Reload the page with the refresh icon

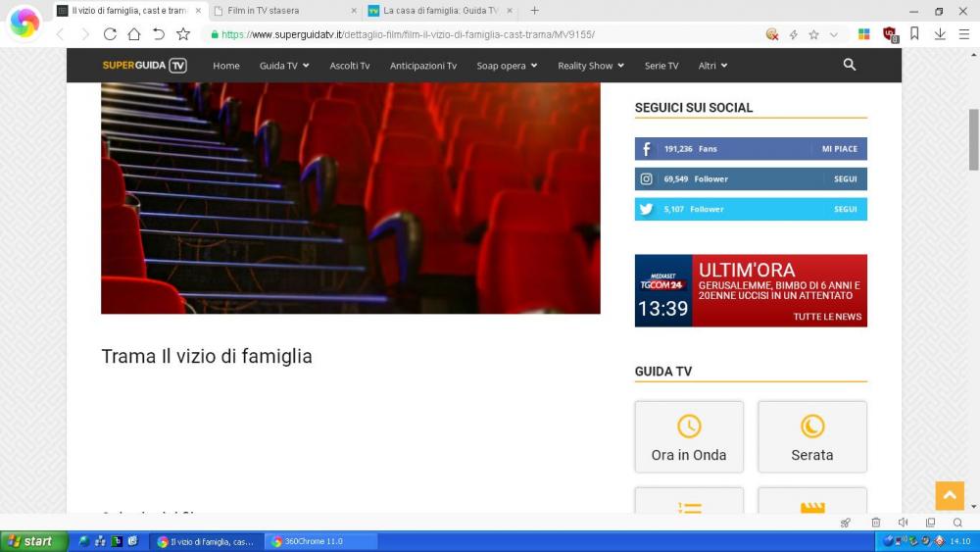pyautogui.click(x=110, y=34)
